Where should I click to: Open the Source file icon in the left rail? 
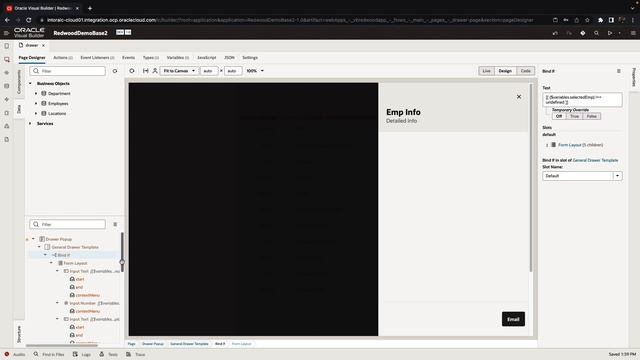click(7, 140)
